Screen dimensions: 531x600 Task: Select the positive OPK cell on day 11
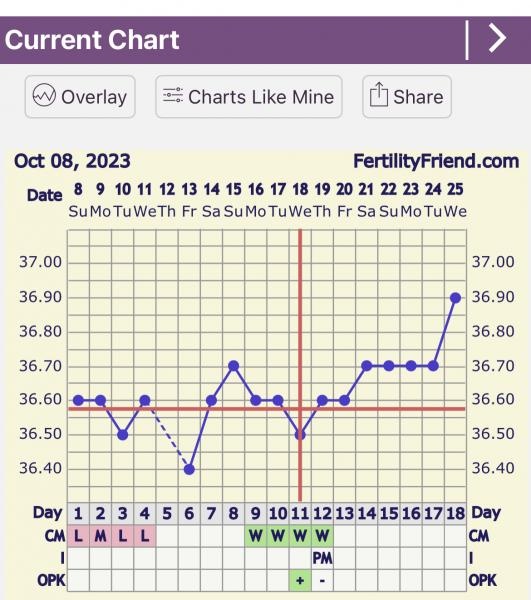coord(300,580)
